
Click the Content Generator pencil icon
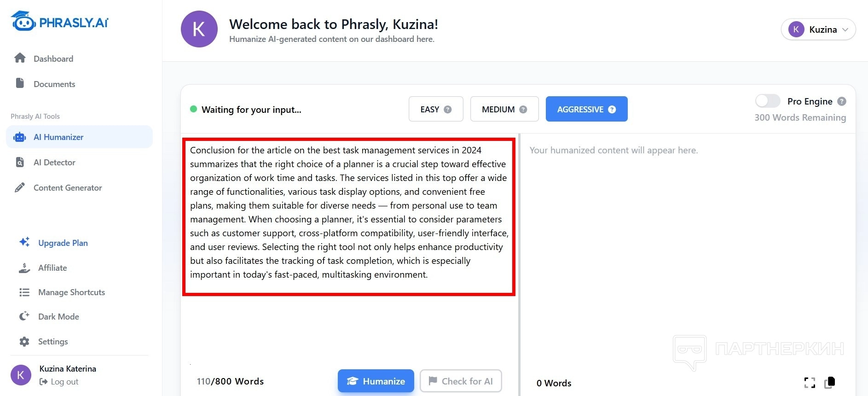20,187
